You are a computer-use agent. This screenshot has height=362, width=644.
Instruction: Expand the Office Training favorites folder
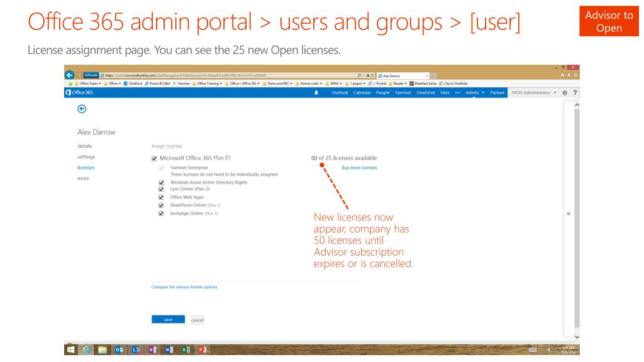pyautogui.click(x=207, y=84)
